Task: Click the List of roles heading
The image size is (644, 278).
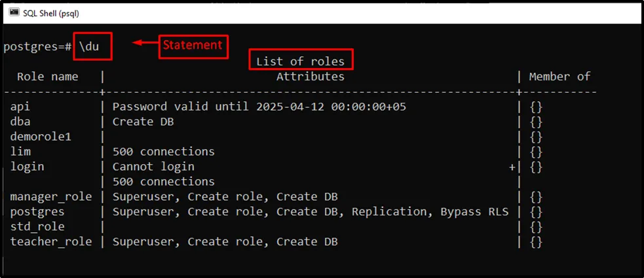Action: [x=300, y=61]
